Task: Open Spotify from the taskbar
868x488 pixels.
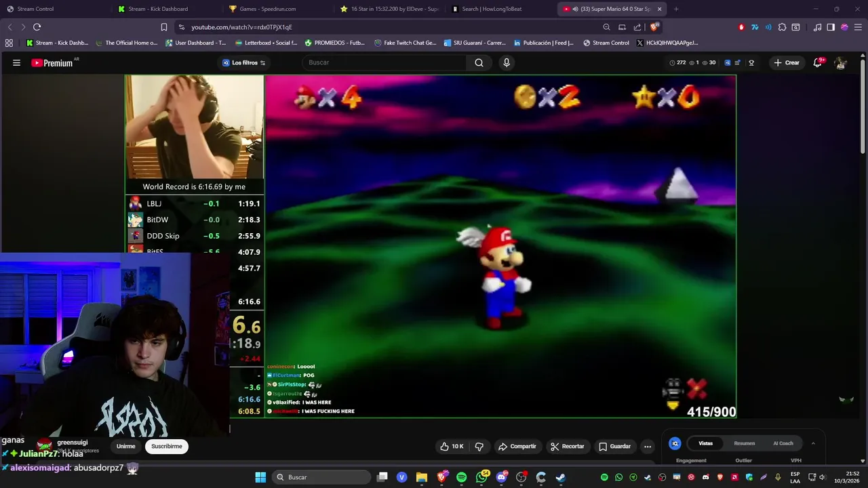Action: point(462,477)
